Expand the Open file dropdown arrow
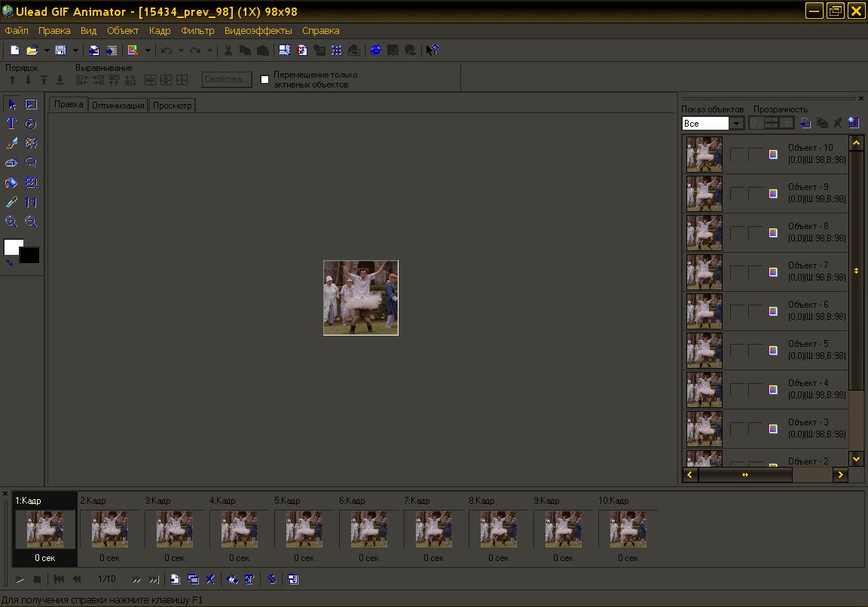This screenshot has width=868, height=607. (46, 51)
